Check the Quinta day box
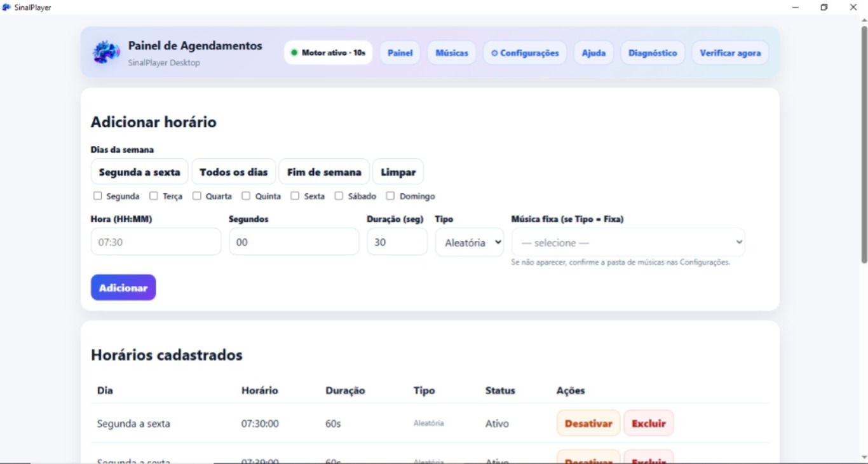This screenshot has width=868, height=464. 246,196
